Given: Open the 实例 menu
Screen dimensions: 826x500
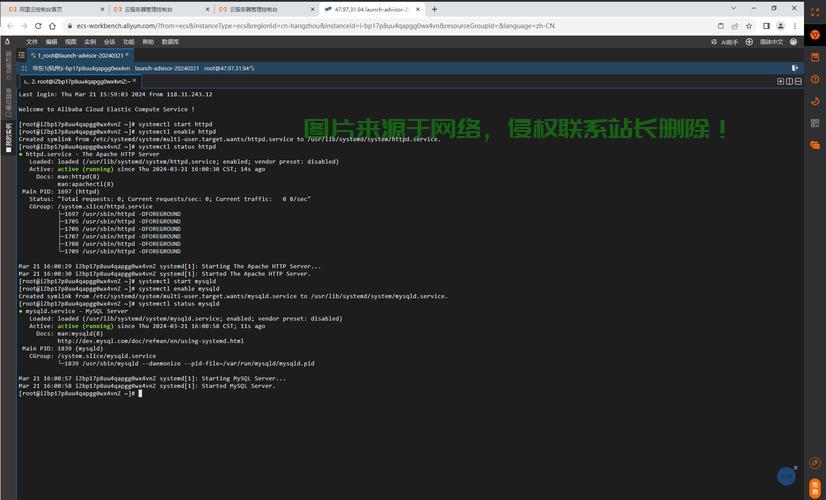Looking at the screenshot, I should pyautogui.click(x=90, y=42).
